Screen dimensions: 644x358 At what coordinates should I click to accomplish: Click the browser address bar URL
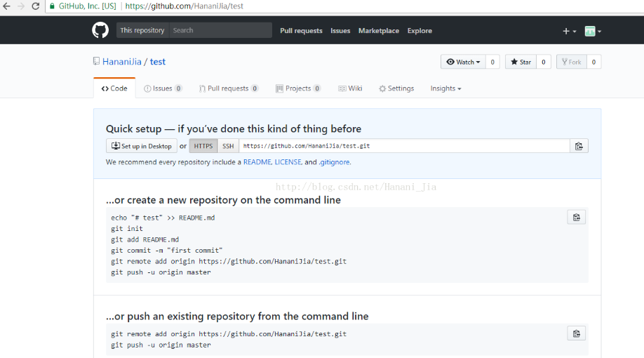[x=184, y=6]
